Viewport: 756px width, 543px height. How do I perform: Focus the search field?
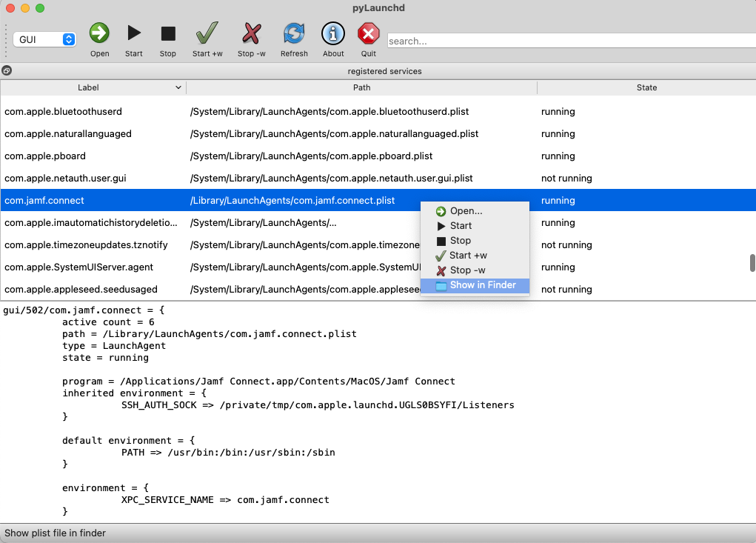pyautogui.click(x=572, y=41)
